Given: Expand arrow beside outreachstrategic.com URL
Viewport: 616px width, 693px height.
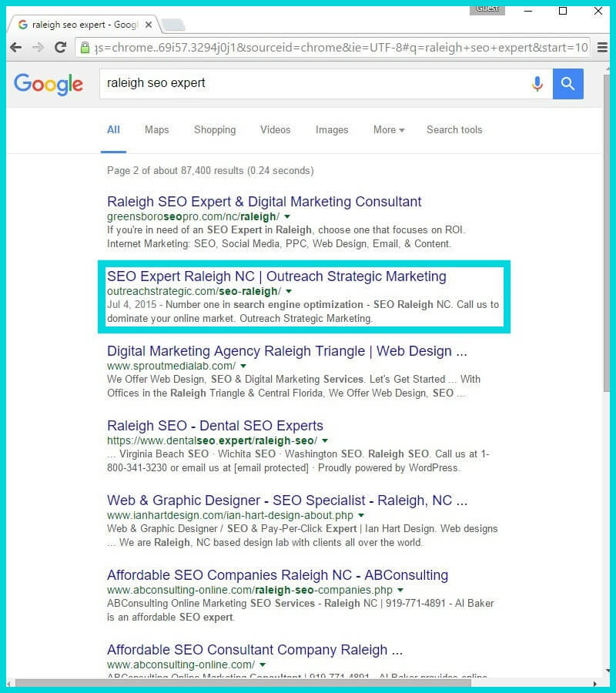Looking at the screenshot, I should pyautogui.click(x=289, y=291).
